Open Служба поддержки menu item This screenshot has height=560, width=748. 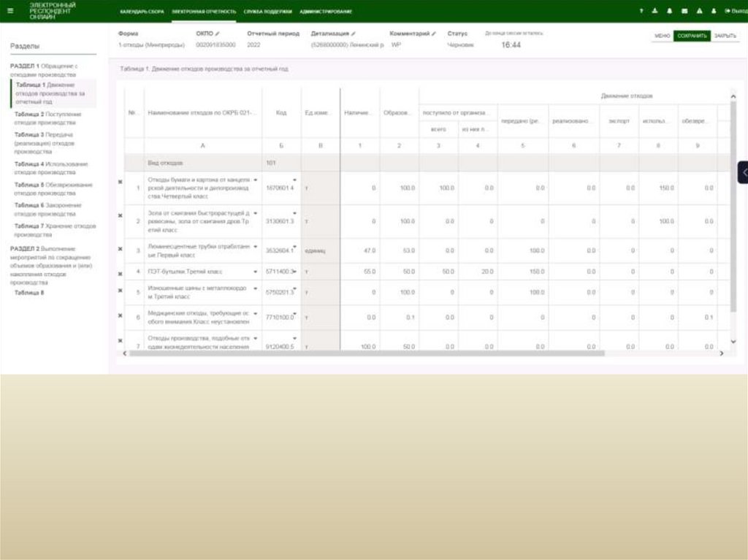pos(267,12)
